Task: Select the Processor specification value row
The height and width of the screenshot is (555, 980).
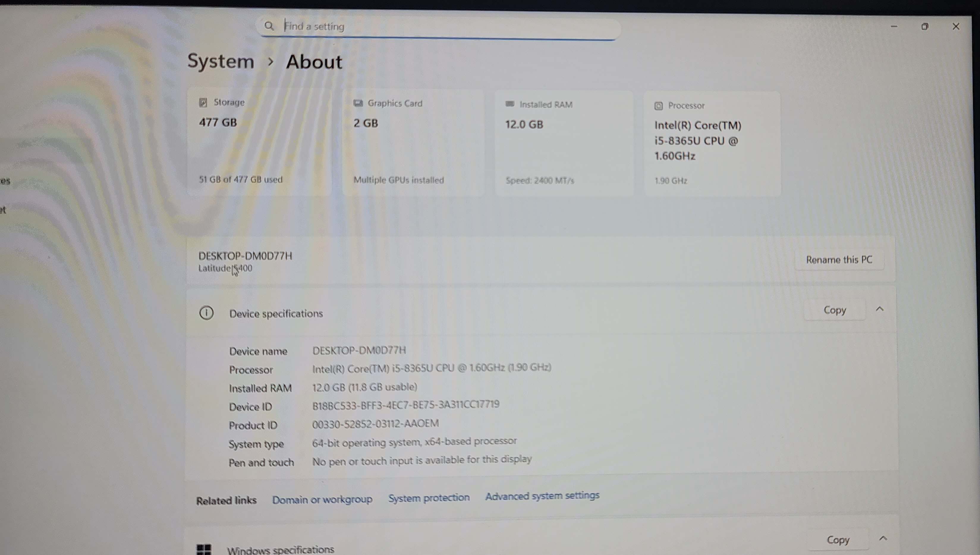Action: (432, 368)
